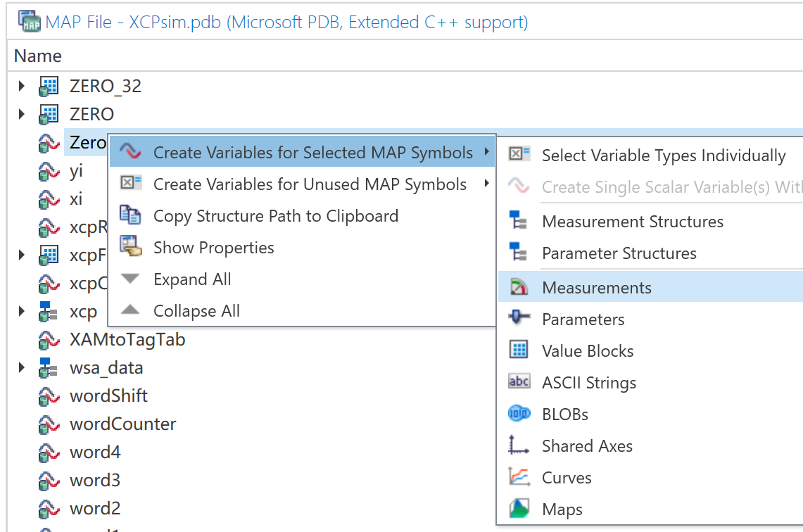Click the Maps icon in submenu
Viewport: 803px width, 532px height.
click(x=519, y=509)
